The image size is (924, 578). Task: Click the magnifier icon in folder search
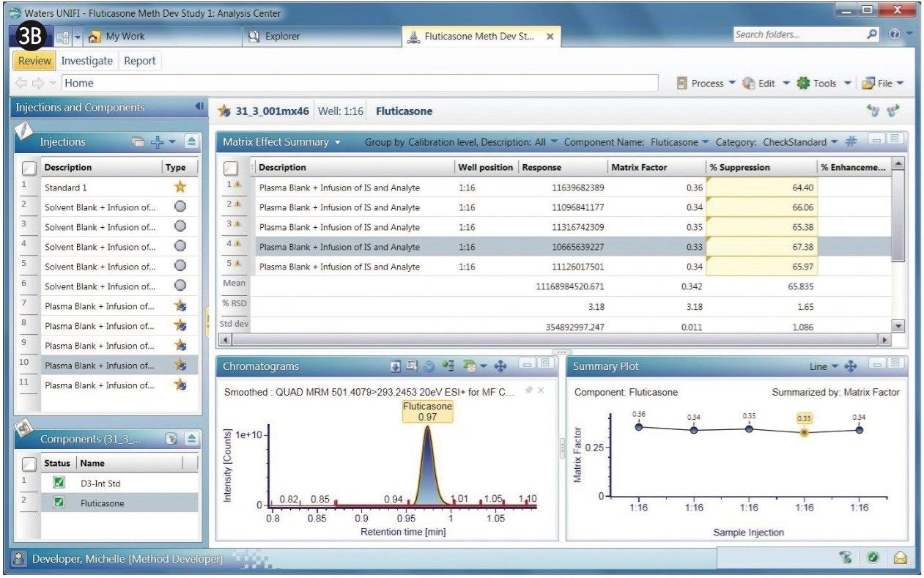pyautogui.click(x=872, y=34)
